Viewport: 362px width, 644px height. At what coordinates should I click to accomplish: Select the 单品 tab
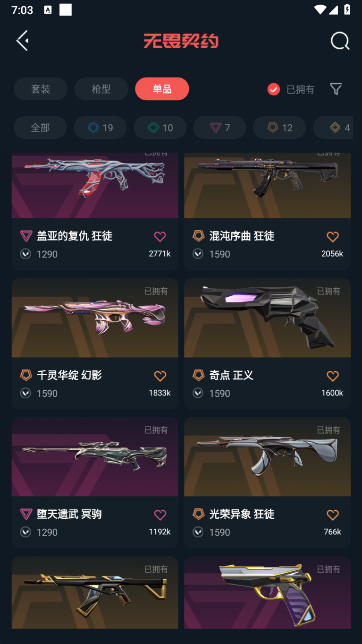162,89
